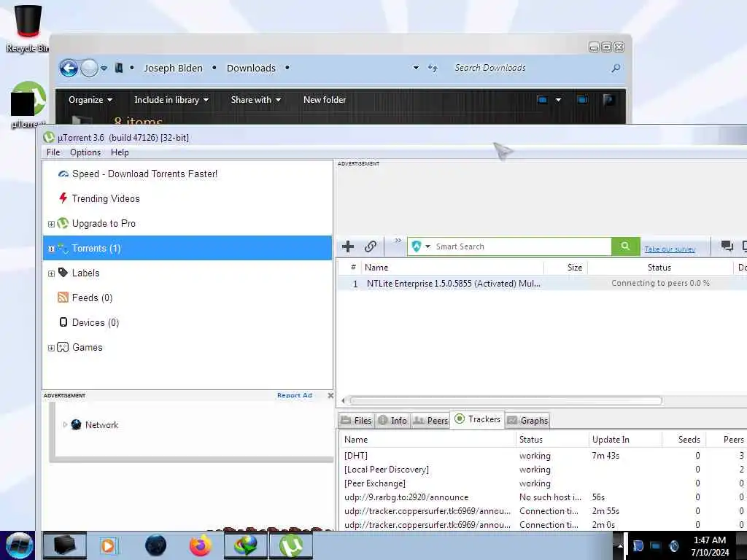Click the Explorer refresh arrows icon
Image resolution: width=747 pixels, height=560 pixels.
433,68
